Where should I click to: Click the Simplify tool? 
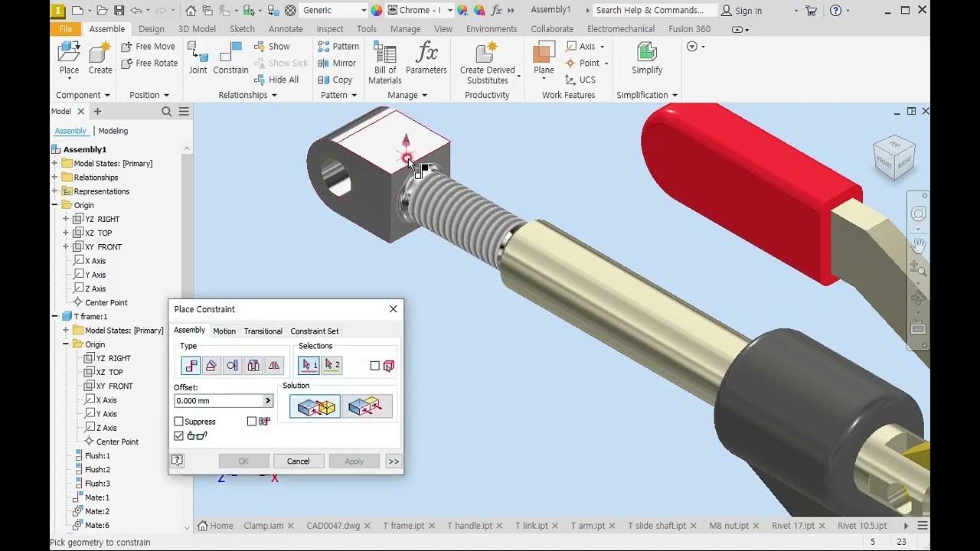[x=647, y=58]
